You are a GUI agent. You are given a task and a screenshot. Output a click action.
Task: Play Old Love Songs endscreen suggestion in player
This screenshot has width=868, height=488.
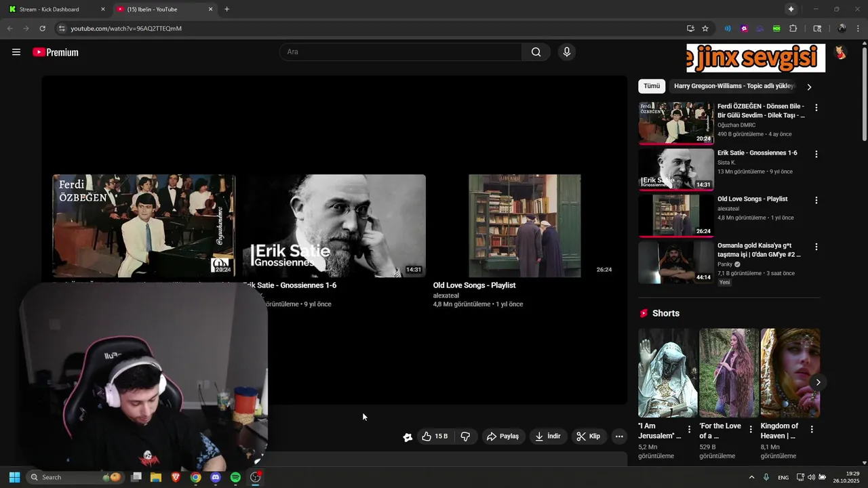coord(524,226)
